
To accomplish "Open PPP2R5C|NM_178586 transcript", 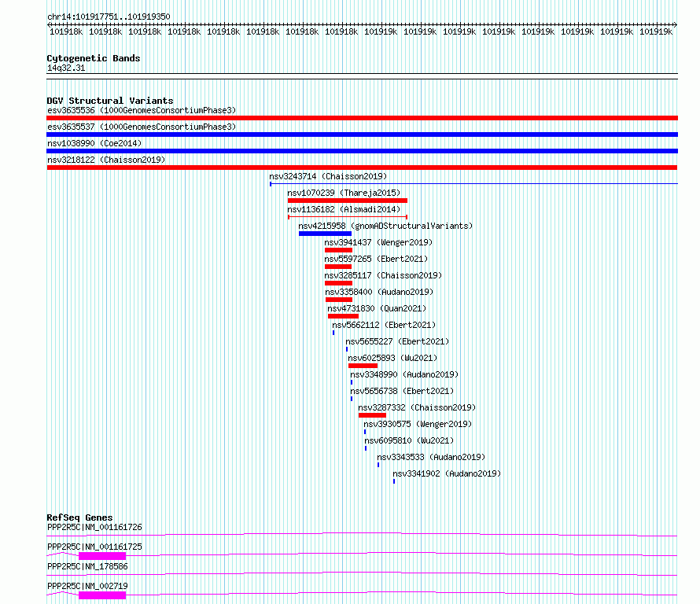I will pos(87,566).
